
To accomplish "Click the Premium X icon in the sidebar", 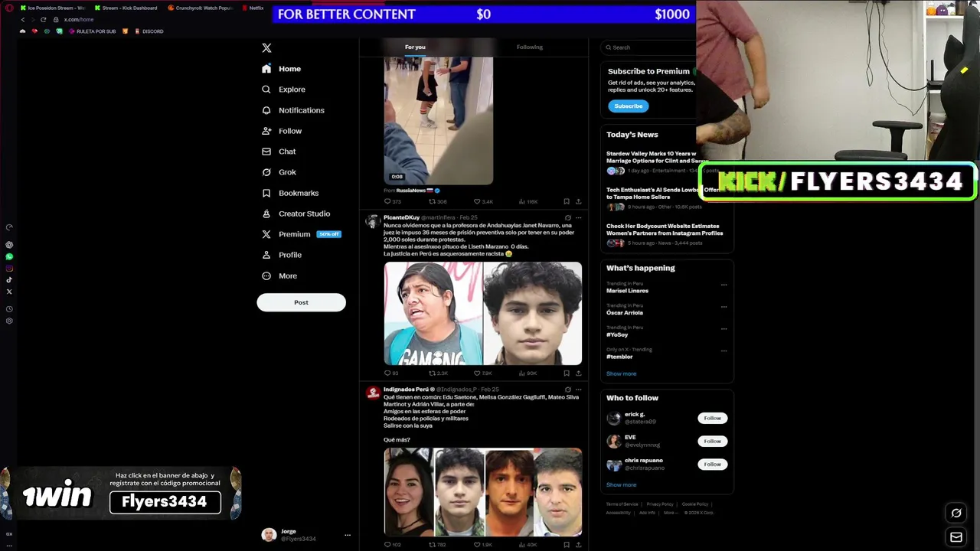I will (266, 234).
